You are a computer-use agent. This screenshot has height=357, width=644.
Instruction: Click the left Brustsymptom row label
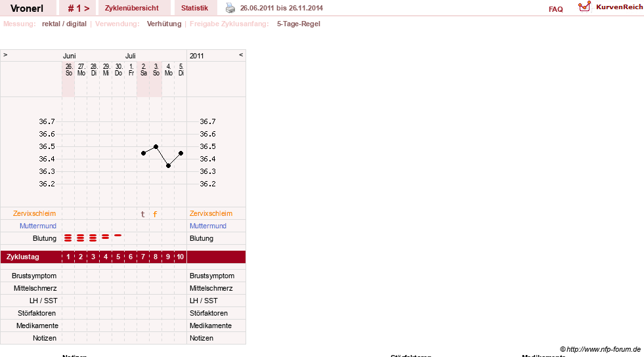pos(34,276)
